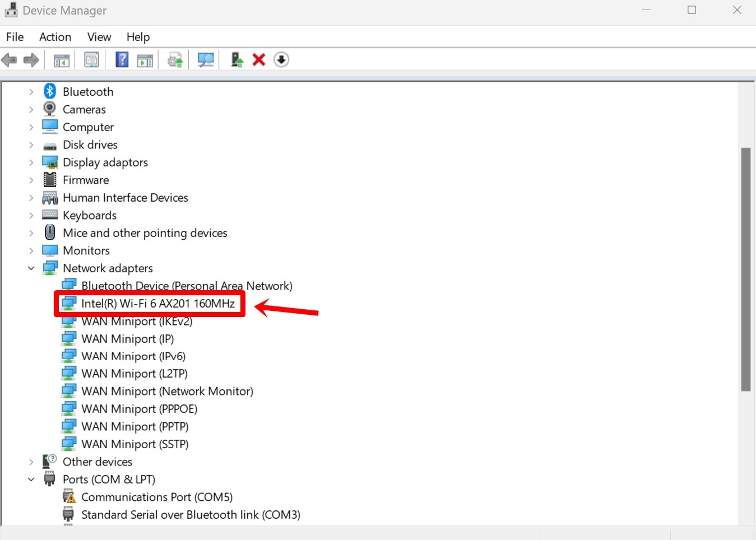Click the Other devices category icon
Screen dimensions: 756x540
point(50,462)
